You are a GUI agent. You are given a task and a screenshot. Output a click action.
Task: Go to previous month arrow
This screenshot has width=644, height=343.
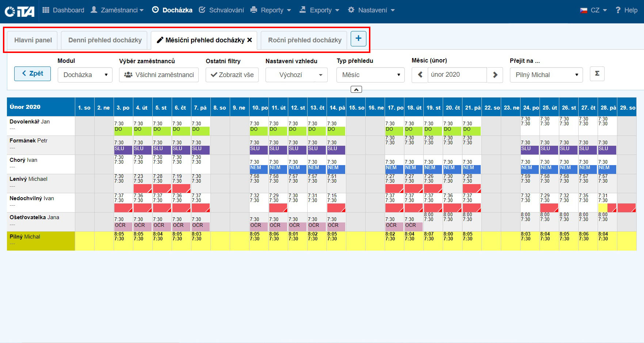click(420, 75)
